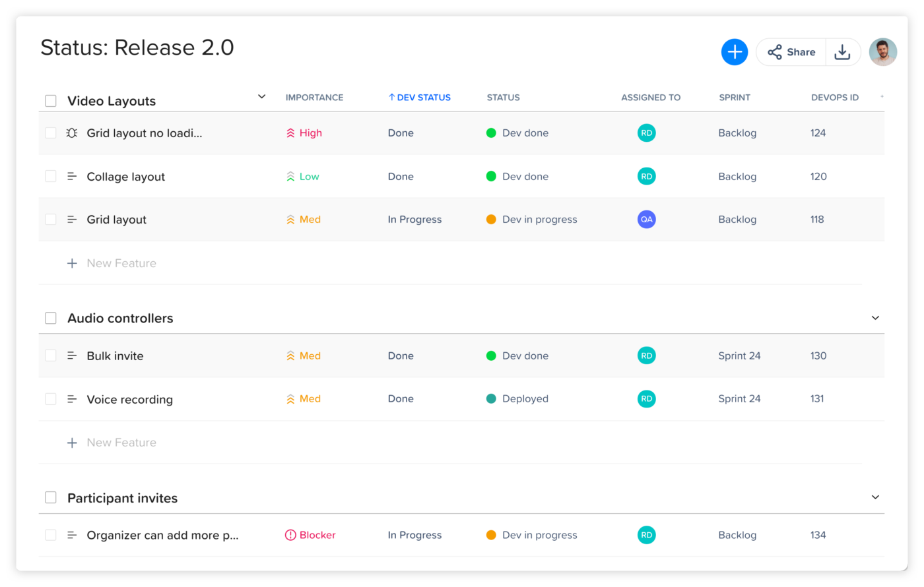This screenshot has height=587, width=924.
Task: Click the Share button
Action: point(791,52)
